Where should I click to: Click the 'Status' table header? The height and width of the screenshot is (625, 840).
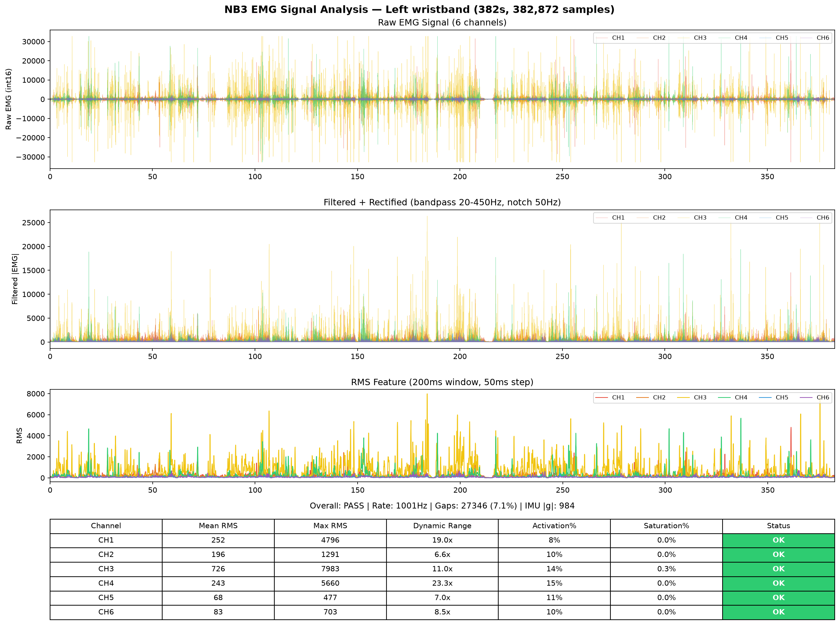[779, 526]
